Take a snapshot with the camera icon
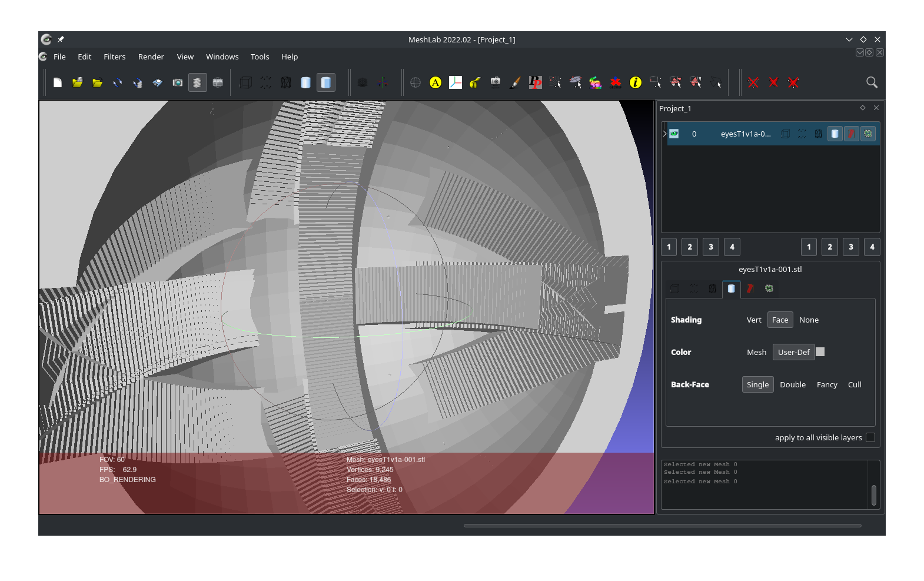The height and width of the screenshot is (581, 924). pyautogui.click(x=177, y=82)
